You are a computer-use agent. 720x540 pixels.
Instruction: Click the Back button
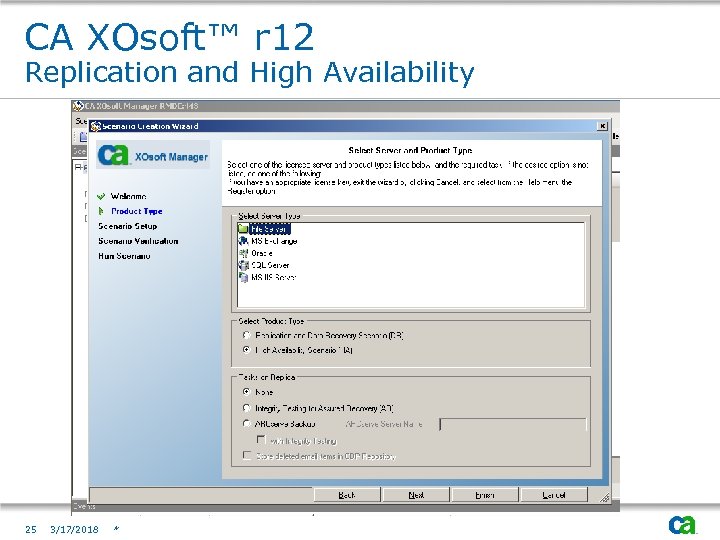point(347,495)
